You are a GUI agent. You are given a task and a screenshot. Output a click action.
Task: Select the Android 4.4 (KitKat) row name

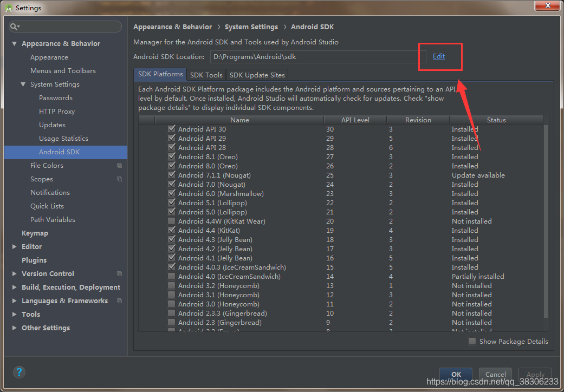209,230
